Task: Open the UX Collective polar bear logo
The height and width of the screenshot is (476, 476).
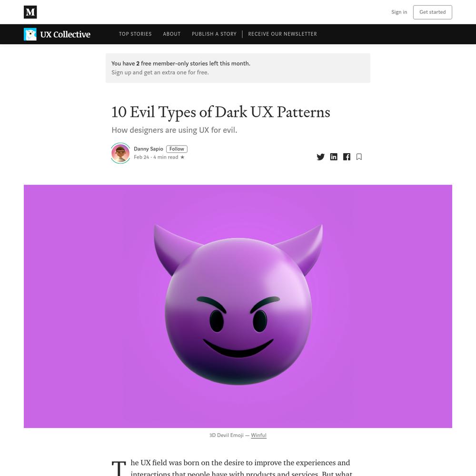Action: click(30, 34)
